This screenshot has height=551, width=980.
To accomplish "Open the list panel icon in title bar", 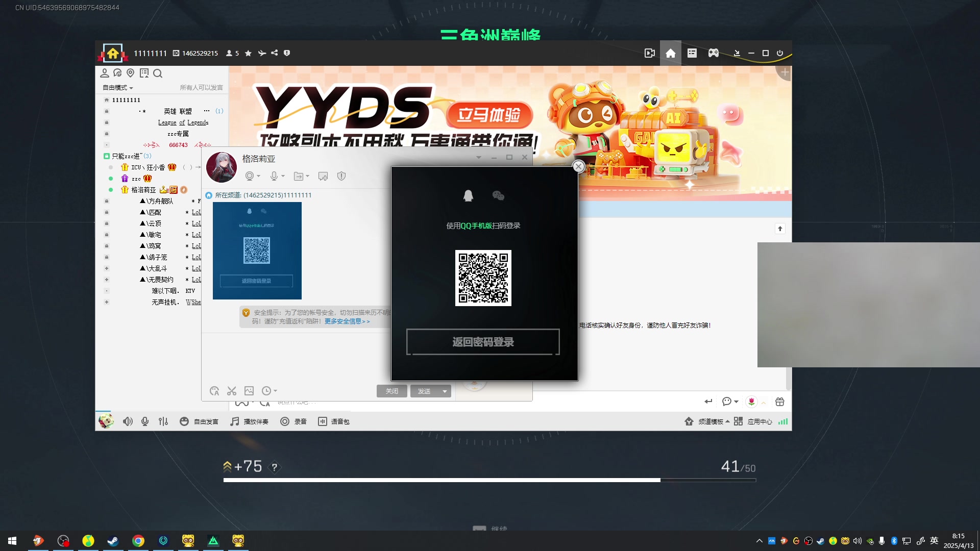I will (x=692, y=53).
